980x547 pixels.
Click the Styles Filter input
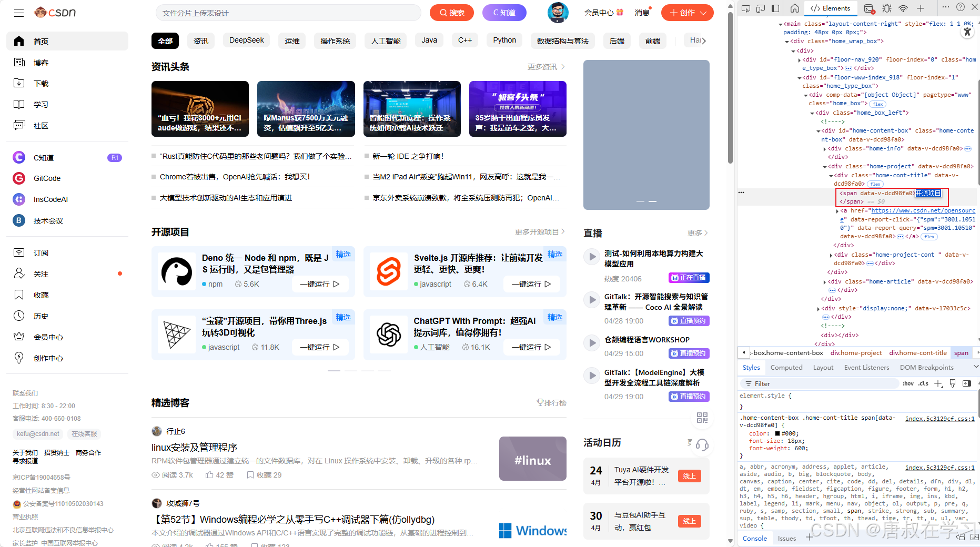[820, 383]
